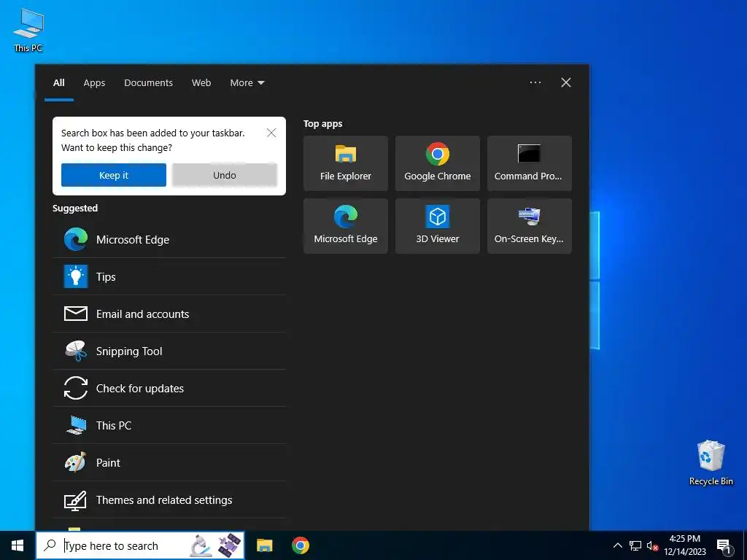Launch Google Chrome tile in Top apps
747x560 pixels.
click(x=438, y=163)
